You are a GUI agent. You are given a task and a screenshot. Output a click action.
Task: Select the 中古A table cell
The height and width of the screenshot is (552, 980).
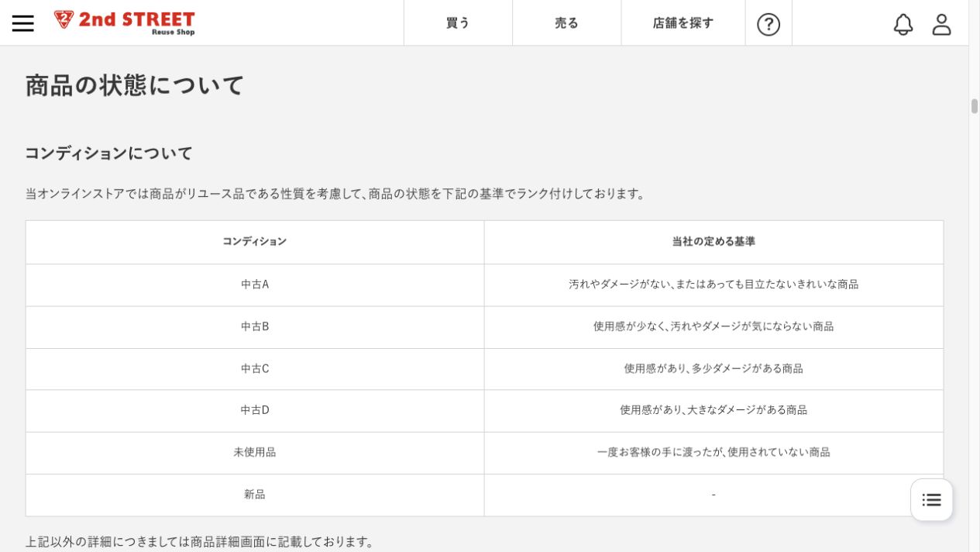(x=255, y=285)
